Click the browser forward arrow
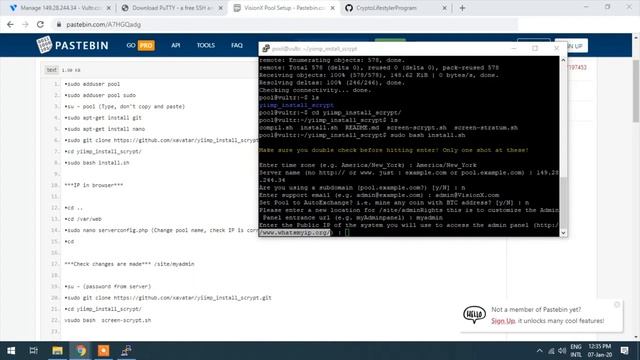This screenshot has width=640, height=360. 25,24
